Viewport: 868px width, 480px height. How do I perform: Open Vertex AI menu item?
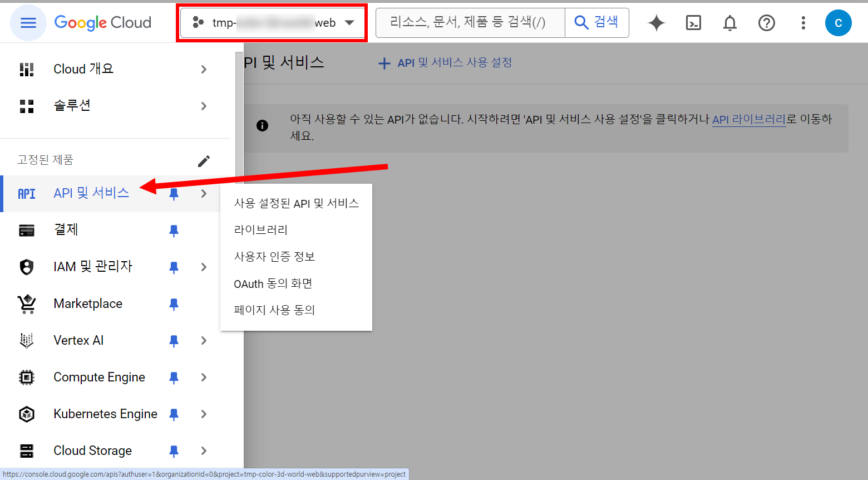click(78, 340)
